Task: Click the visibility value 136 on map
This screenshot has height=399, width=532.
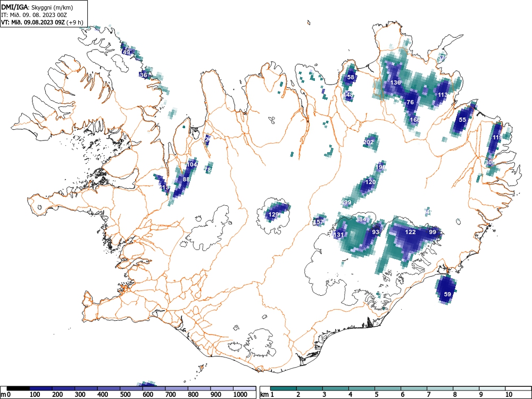Action: [396, 82]
